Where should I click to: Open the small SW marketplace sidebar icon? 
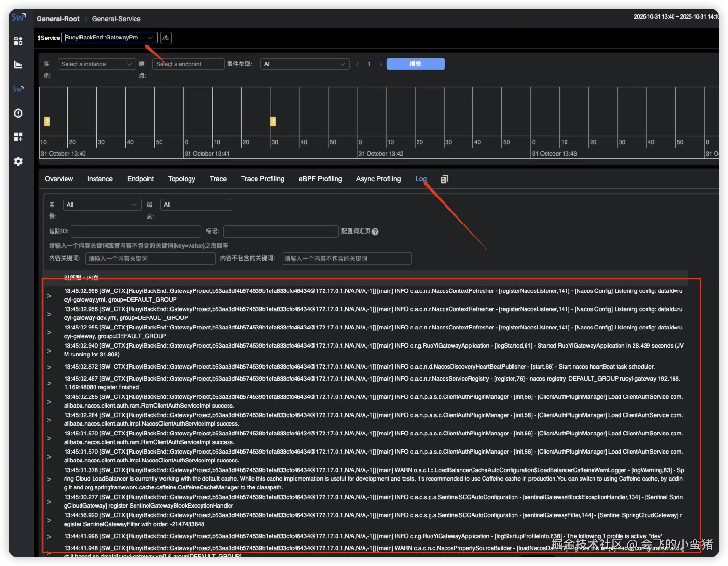(18, 89)
